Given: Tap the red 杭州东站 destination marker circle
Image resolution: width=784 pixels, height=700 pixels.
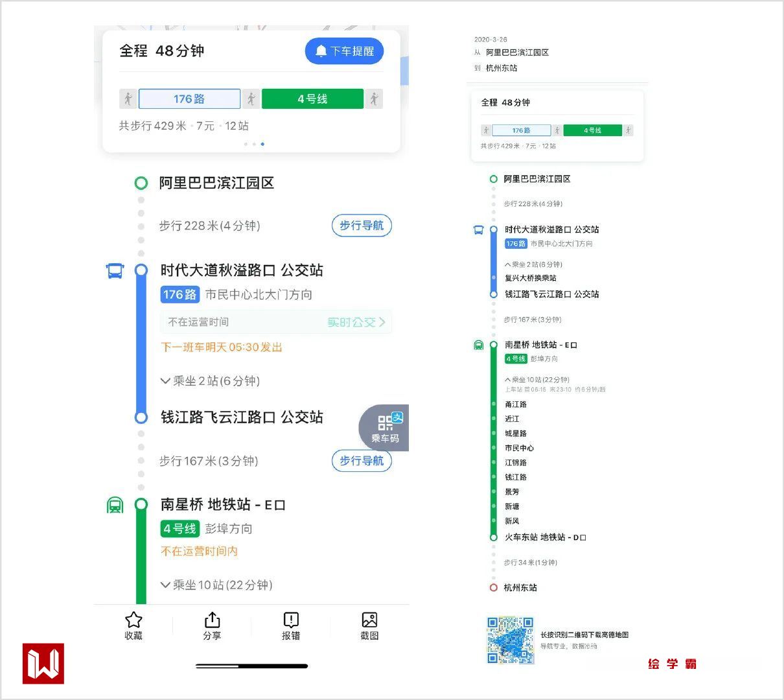Looking at the screenshot, I should [494, 588].
